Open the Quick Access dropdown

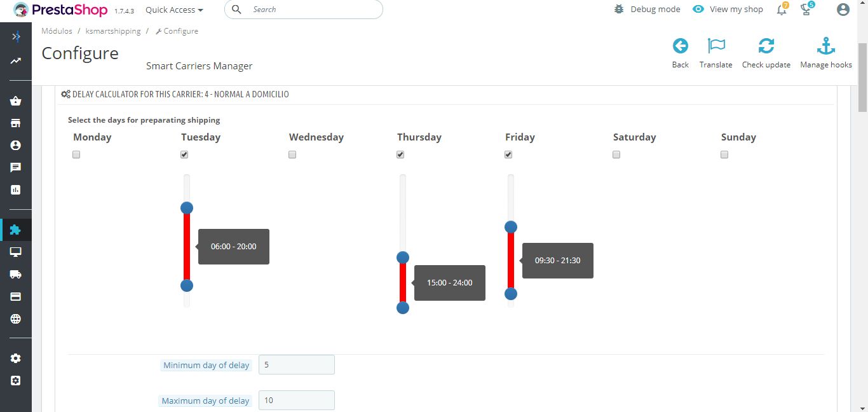click(174, 10)
